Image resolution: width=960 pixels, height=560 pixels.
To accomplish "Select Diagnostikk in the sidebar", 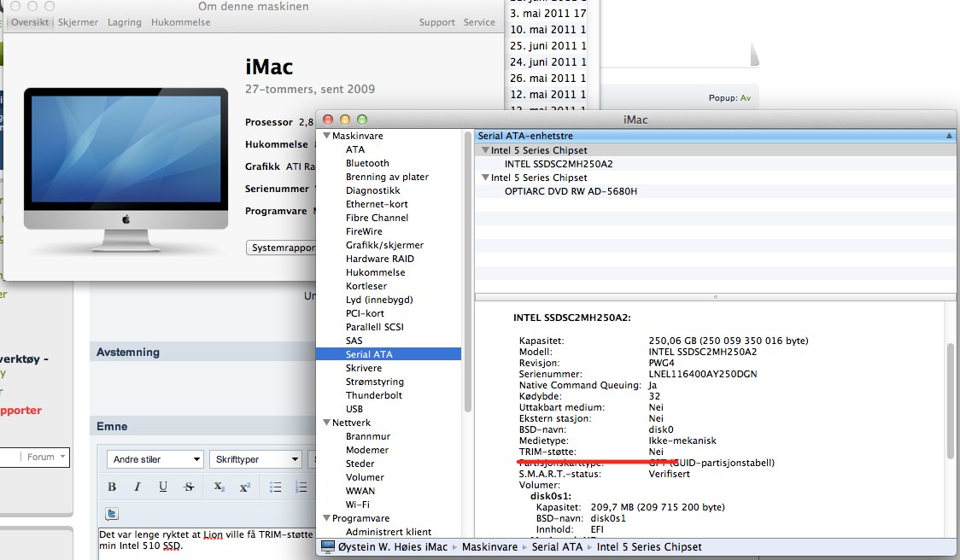I will click(x=373, y=190).
